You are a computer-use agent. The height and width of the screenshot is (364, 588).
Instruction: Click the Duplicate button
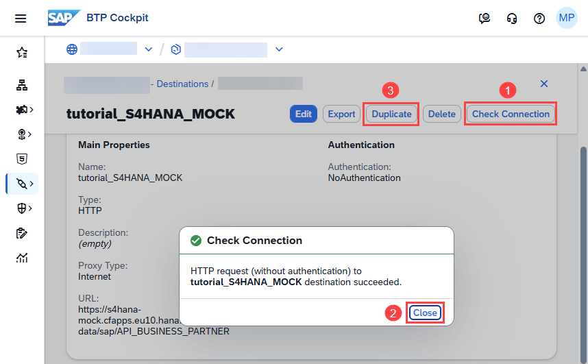pyautogui.click(x=391, y=114)
